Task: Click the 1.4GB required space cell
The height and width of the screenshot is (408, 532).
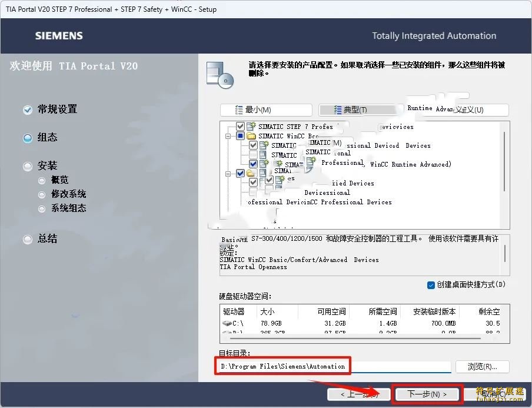Action: pyautogui.click(x=388, y=323)
